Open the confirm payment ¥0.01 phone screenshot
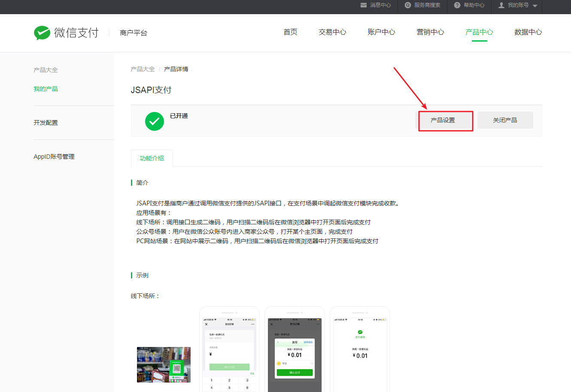Screen dimensions: 571x392 click(x=295, y=350)
